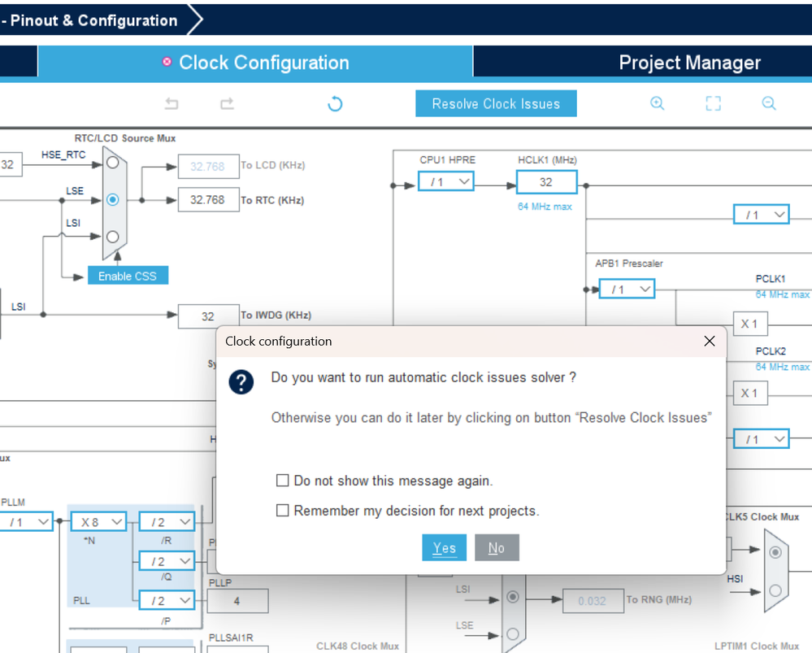The width and height of the screenshot is (812, 653).
Task: Open CPU1 HPRE prescaler dropdown
Action: [446, 182]
